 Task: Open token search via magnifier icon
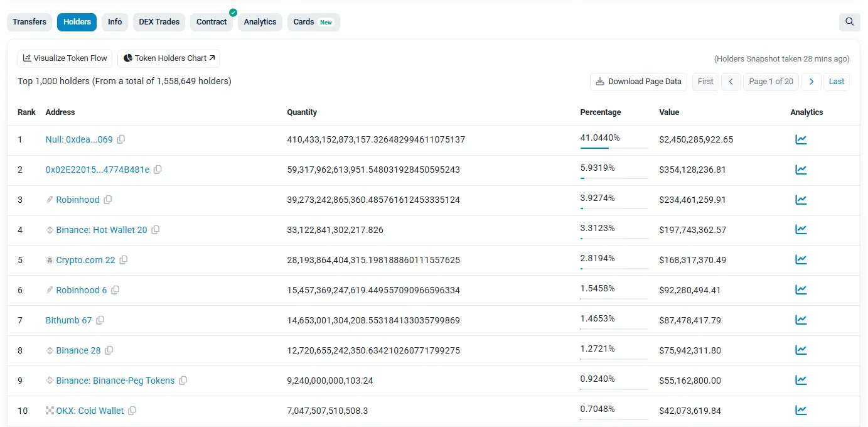pyautogui.click(x=849, y=21)
